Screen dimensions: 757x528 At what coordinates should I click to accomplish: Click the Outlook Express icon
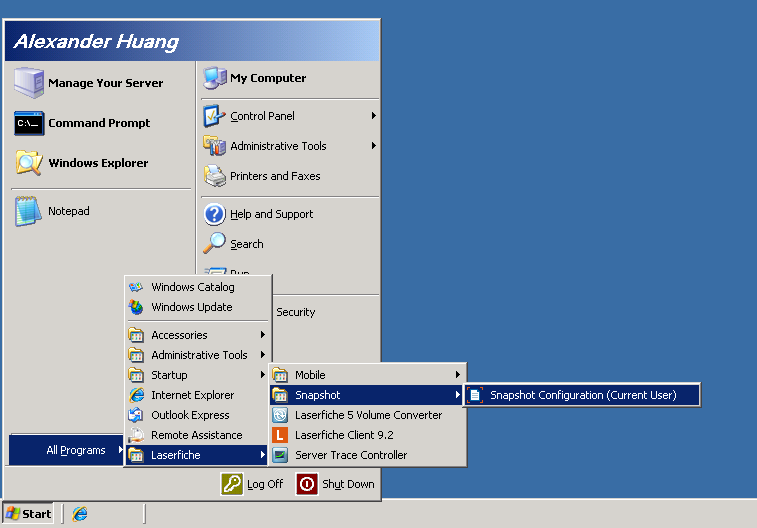click(x=136, y=415)
